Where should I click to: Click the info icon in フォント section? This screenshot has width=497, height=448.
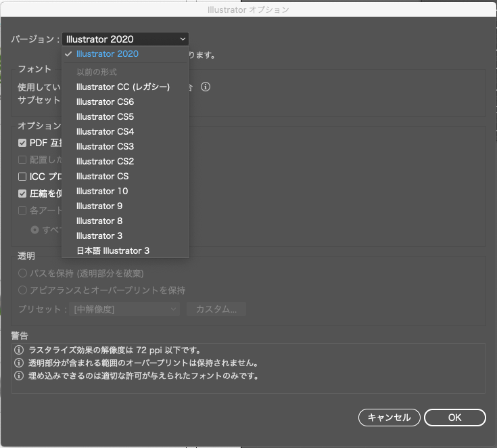206,87
